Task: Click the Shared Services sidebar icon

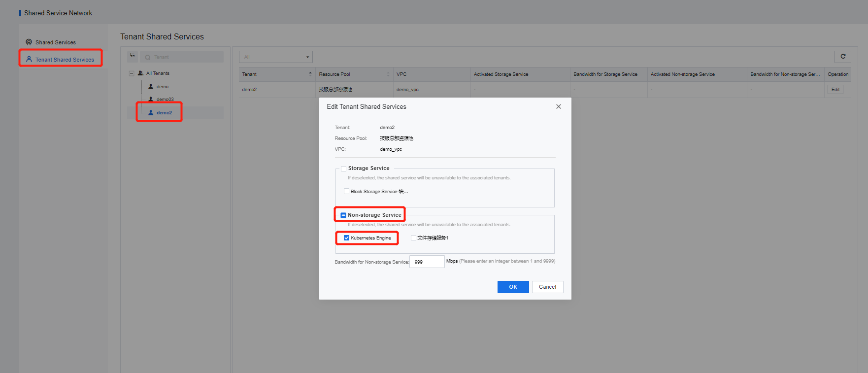Action: tap(29, 42)
